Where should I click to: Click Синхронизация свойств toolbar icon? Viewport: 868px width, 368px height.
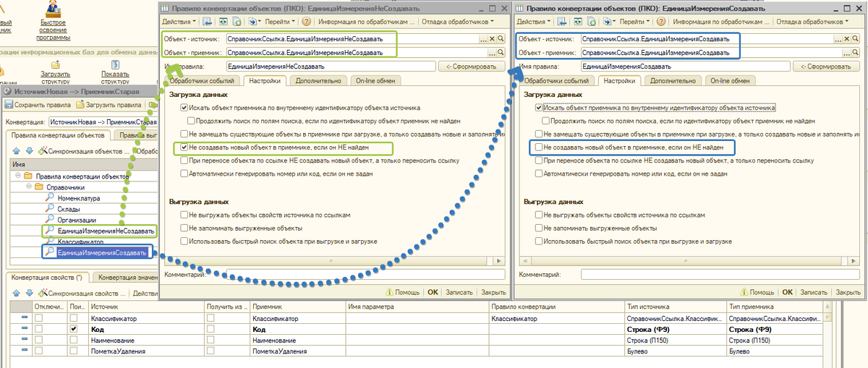(43, 293)
